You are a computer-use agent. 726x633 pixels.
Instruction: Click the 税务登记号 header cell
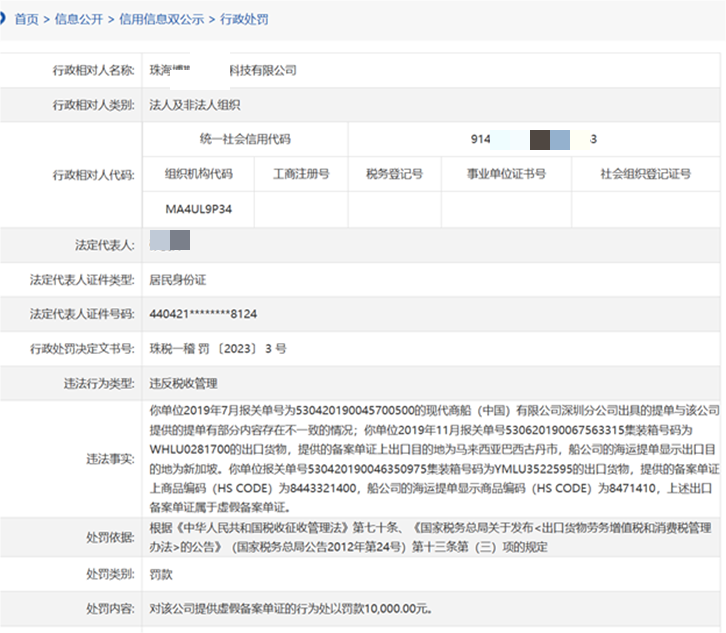[394, 174]
